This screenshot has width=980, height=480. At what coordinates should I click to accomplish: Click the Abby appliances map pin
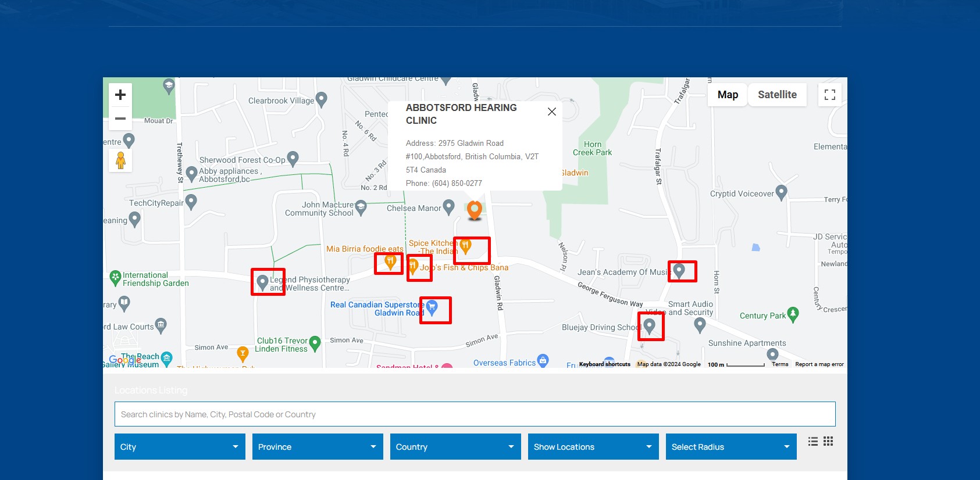click(191, 174)
